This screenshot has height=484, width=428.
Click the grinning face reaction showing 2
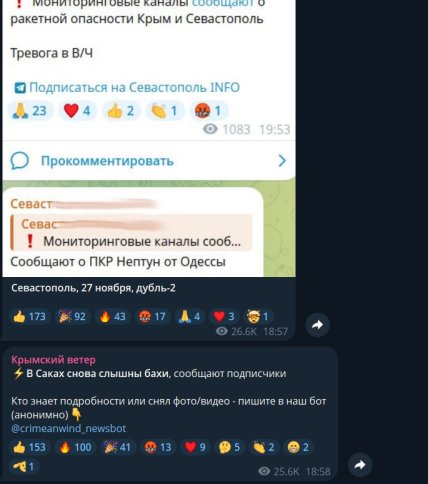(298, 447)
